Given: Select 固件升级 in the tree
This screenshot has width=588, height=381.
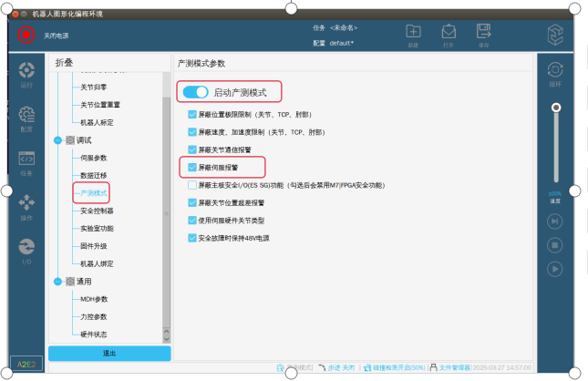Looking at the screenshot, I should point(94,246).
